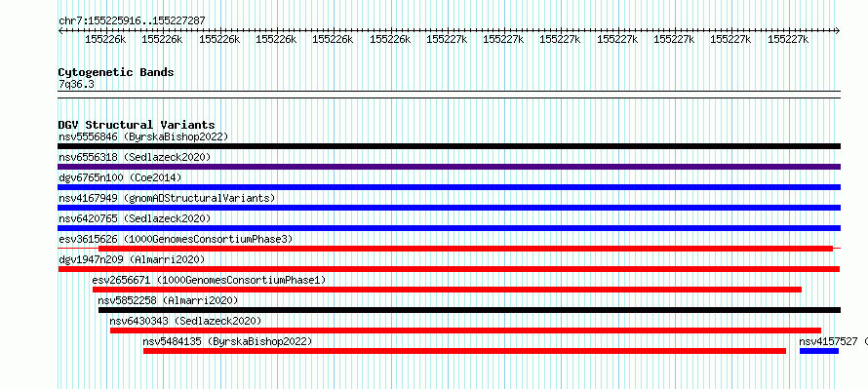Viewport: 868px width, 389px height.
Task: Open variant nsv6420765 (Sedlazeck2020) label
Action: tap(135, 218)
